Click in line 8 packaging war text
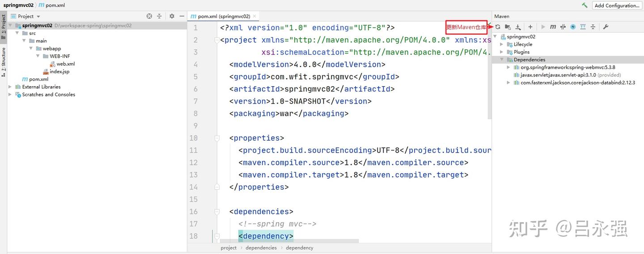The width and height of the screenshot is (644, 254). [289, 113]
